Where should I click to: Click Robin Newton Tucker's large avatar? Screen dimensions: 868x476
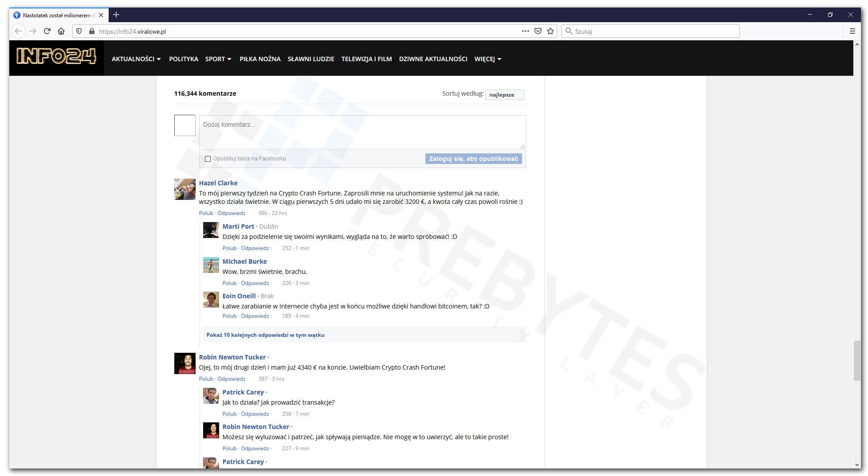coord(185,363)
